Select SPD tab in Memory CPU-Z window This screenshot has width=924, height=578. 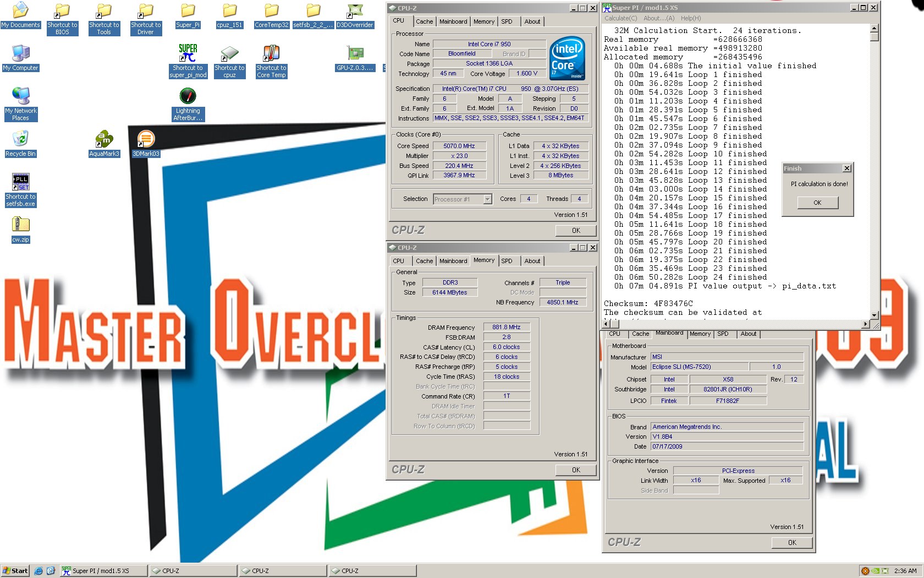(x=507, y=261)
